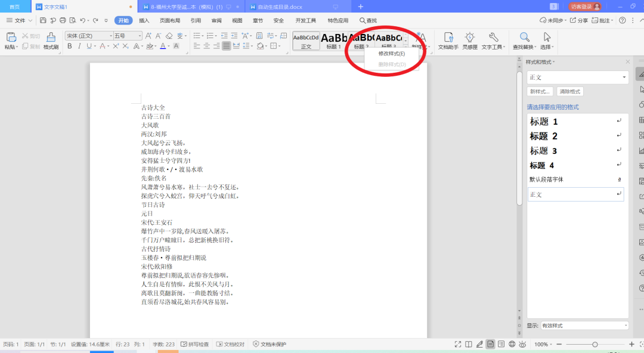Open the Inspiration Box (灵感匣)

pyautogui.click(x=470, y=41)
